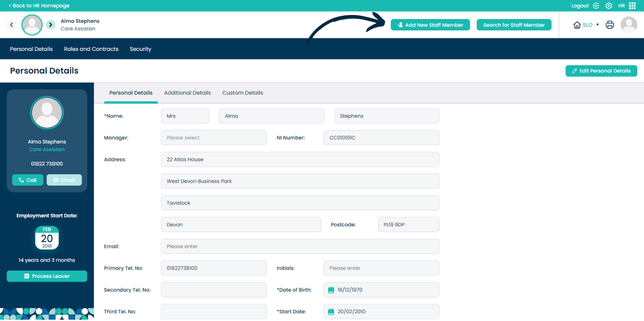Open the settings gear icon
The image size is (644, 321).
pos(609,6)
